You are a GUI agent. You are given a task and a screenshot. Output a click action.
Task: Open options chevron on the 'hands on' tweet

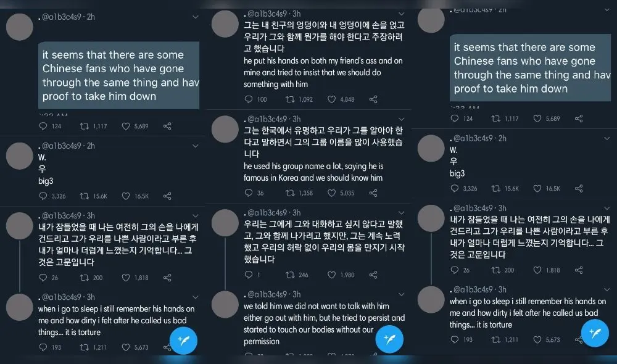click(x=401, y=14)
